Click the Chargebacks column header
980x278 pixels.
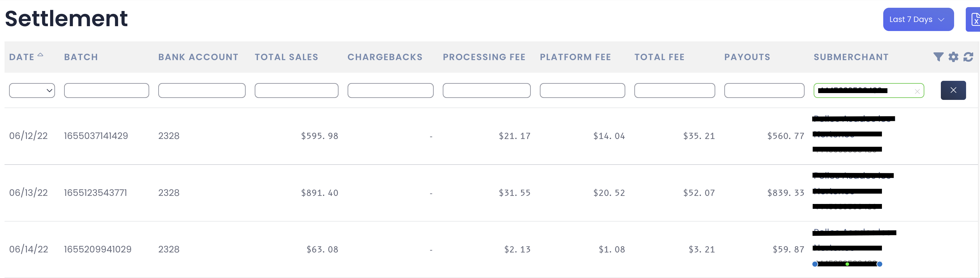tap(384, 57)
